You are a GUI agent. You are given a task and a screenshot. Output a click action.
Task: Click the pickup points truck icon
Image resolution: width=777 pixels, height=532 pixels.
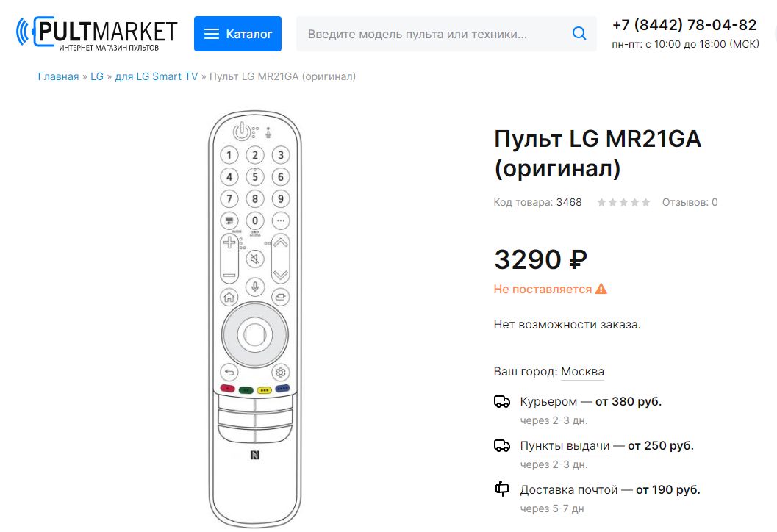[502, 446]
